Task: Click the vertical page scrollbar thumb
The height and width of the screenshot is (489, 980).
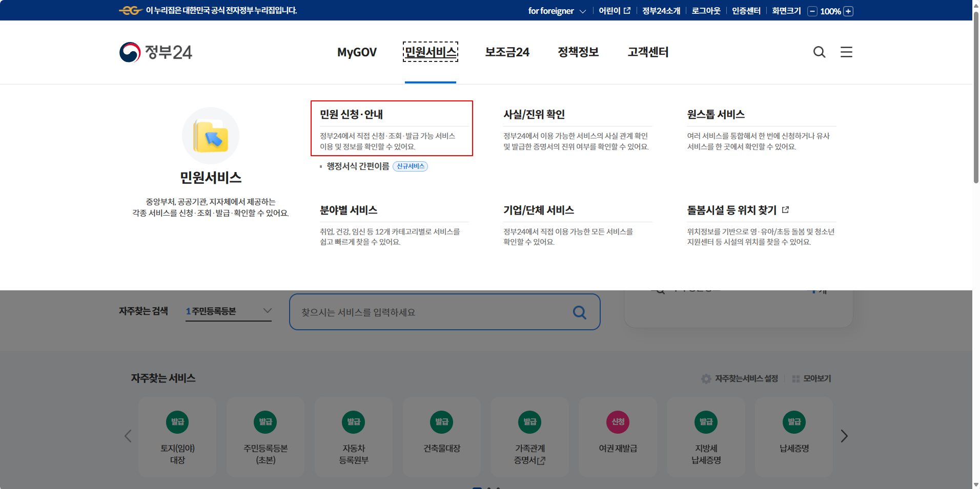Action: [x=976, y=97]
